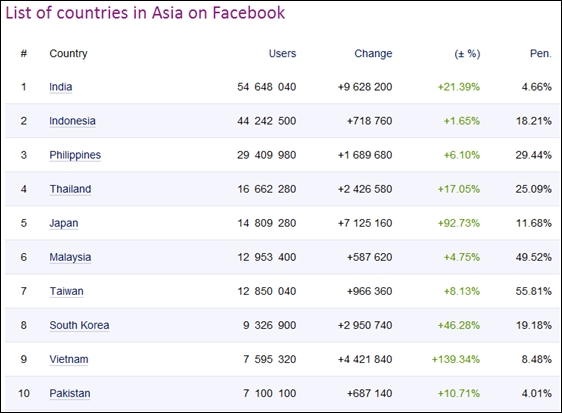Select India's user count 54 648 040

coord(266,87)
